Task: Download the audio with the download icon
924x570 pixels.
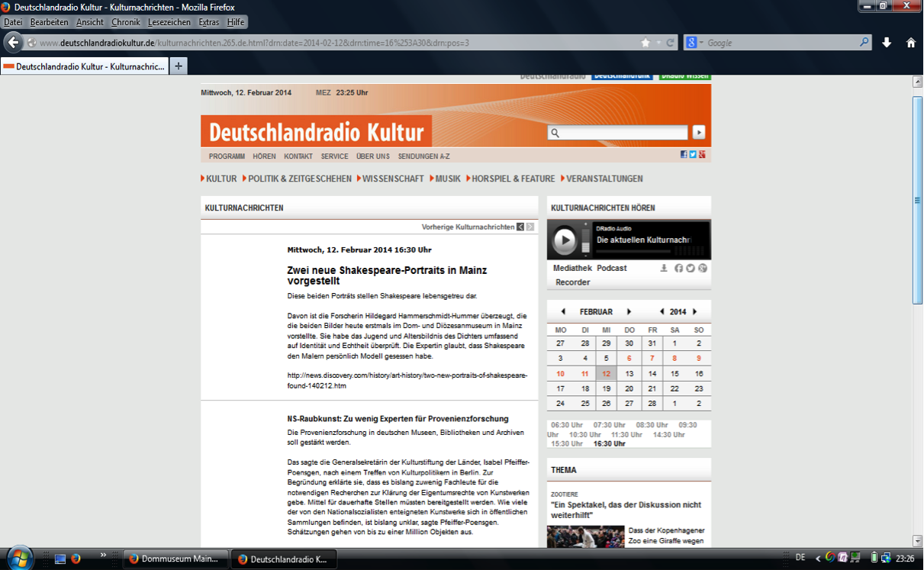Action: pyautogui.click(x=664, y=268)
